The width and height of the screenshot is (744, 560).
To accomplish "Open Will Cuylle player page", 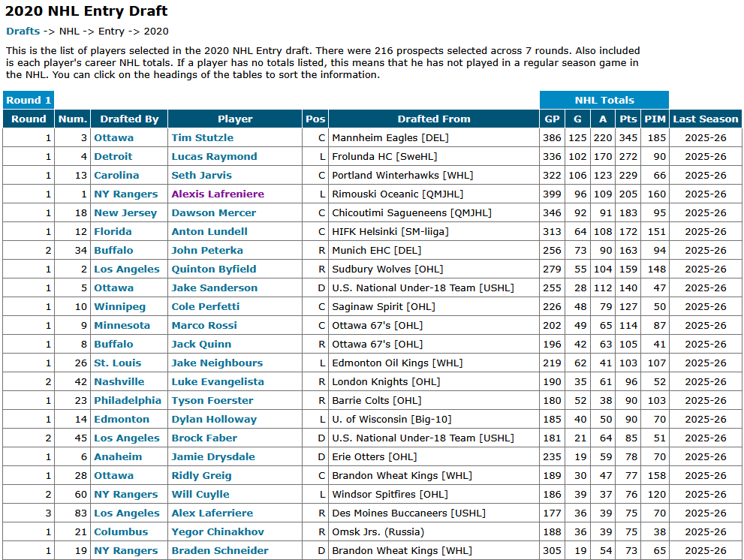I will [200, 495].
